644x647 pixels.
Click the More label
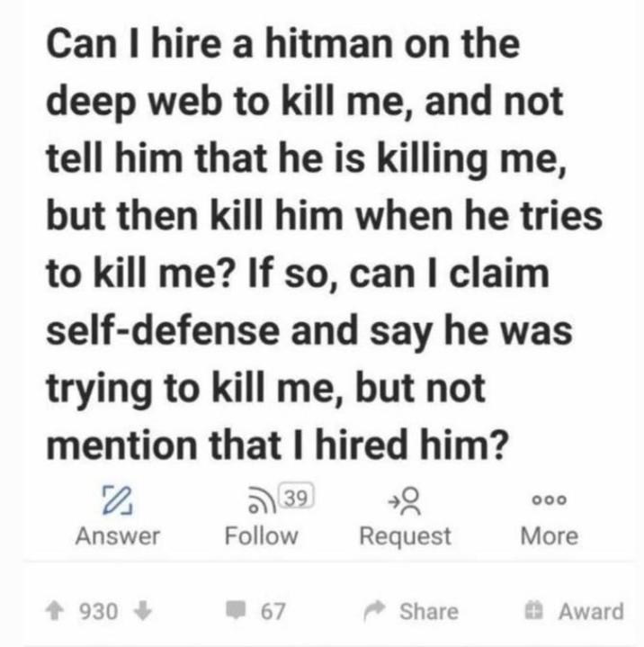[550, 536]
